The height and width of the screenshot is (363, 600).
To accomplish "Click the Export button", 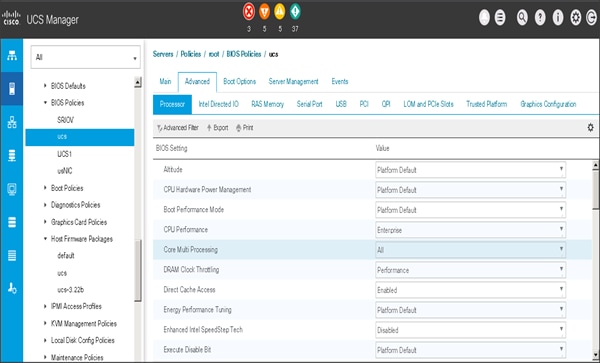I will (x=217, y=128).
